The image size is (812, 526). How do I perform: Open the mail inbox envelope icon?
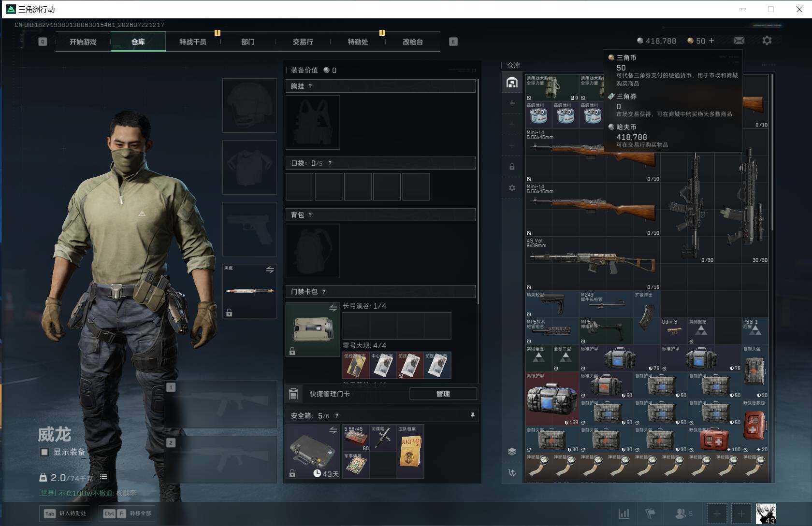[739, 41]
